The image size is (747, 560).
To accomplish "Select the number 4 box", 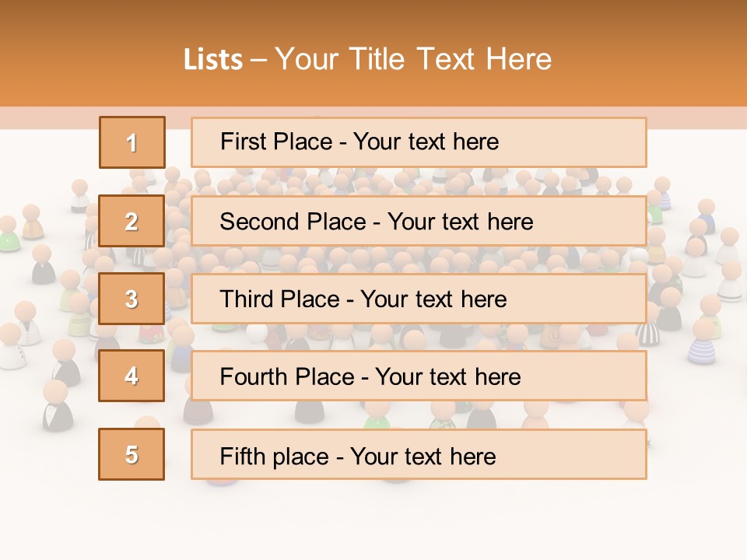I will tap(132, 376).
